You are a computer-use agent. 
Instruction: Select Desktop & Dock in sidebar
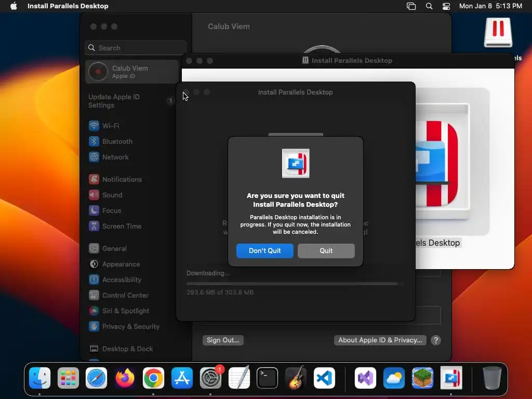[121, 349]
